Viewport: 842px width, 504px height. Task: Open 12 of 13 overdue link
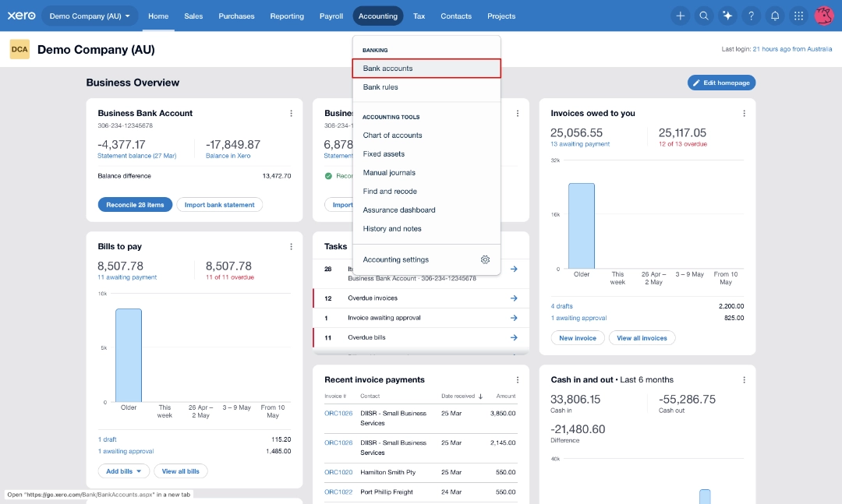pos(682,144)
